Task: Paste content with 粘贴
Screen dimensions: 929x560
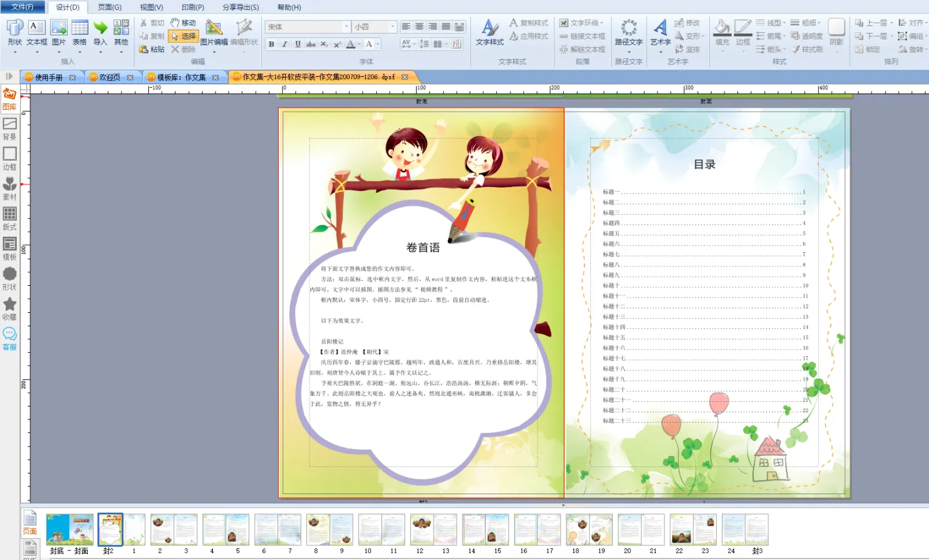Action: (x=152, y=49)
